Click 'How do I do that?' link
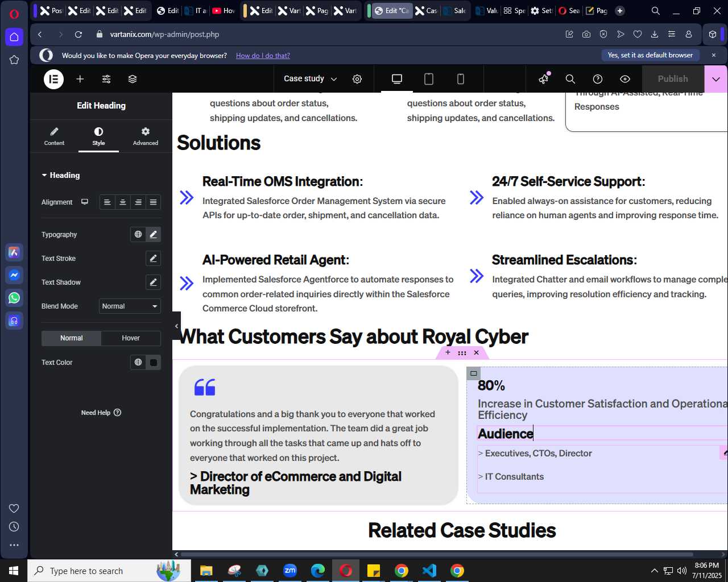The height and width of the screenshot is (582, 728). tap(263, 56)
